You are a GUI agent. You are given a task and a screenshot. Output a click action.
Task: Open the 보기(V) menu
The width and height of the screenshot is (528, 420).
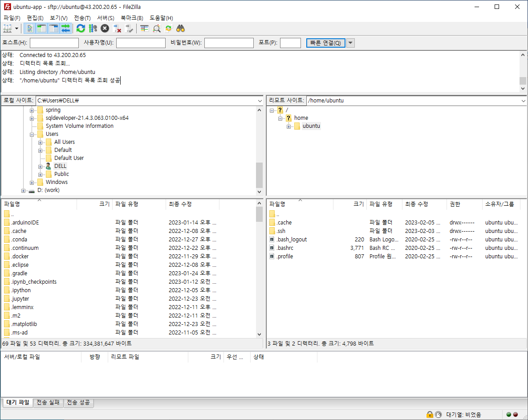coord(59,18)
